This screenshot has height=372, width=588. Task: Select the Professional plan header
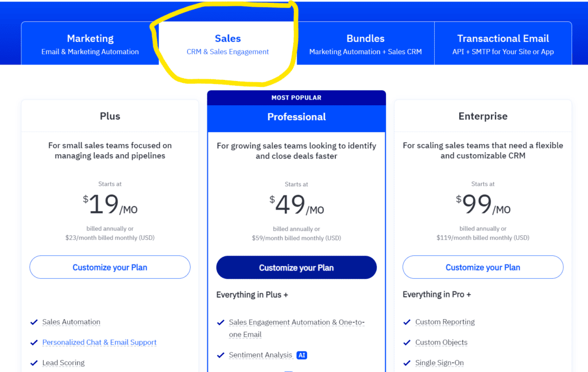[296, 117]
